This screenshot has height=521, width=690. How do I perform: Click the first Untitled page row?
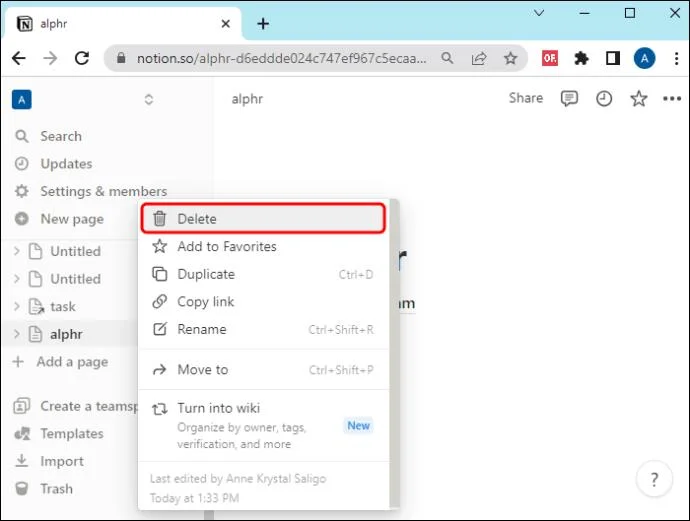75,251
